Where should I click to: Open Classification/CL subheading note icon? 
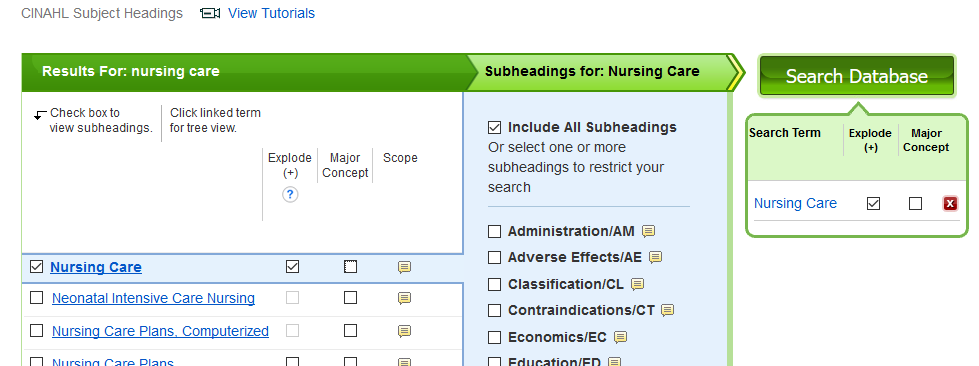point(637,284)
